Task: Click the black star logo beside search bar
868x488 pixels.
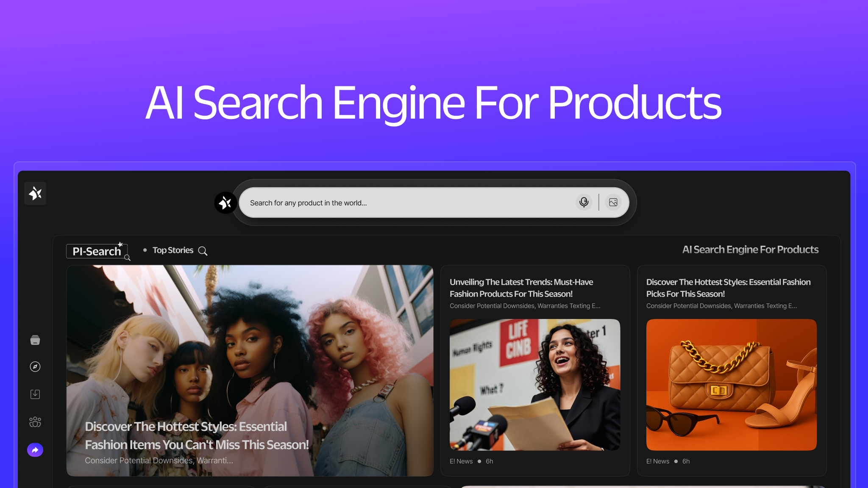Action: [x=225, y=203]
